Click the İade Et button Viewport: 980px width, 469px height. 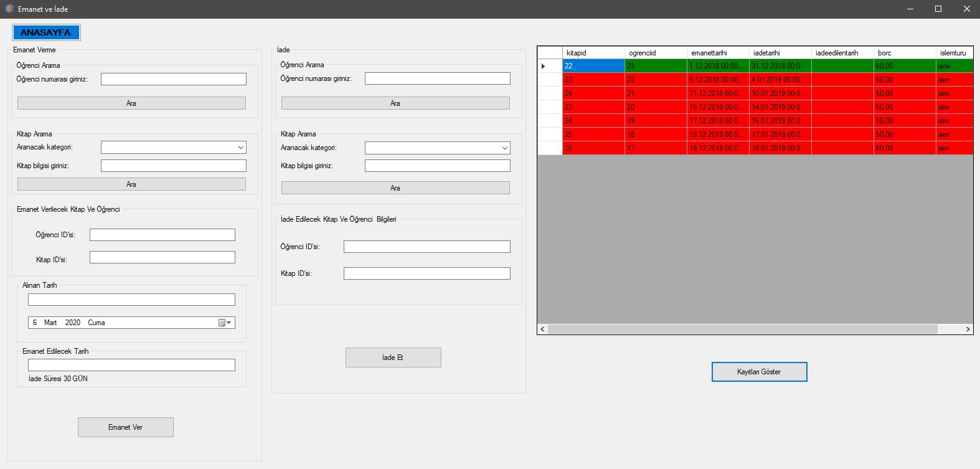[393, 358]
